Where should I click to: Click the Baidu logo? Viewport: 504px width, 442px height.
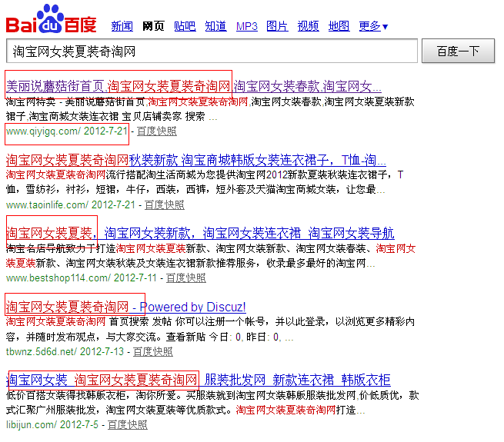click(x=51, y=19)
